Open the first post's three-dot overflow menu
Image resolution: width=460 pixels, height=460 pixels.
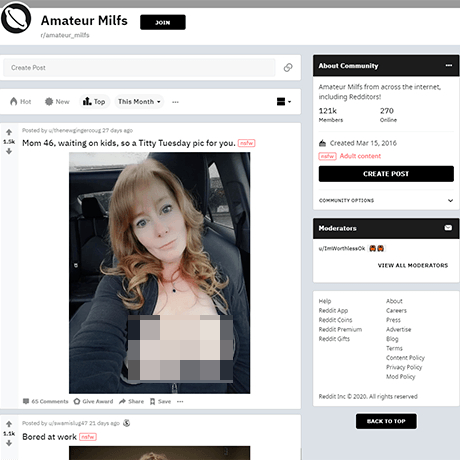[x=180, y=401]
